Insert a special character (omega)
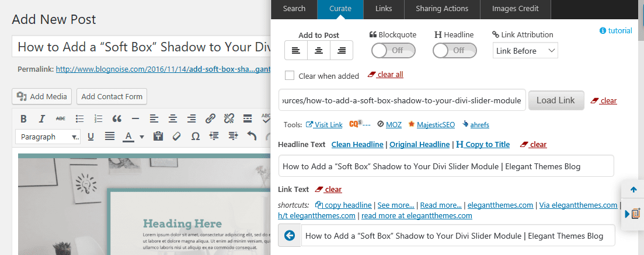This screenshot has height=255, width=644. 196,137
